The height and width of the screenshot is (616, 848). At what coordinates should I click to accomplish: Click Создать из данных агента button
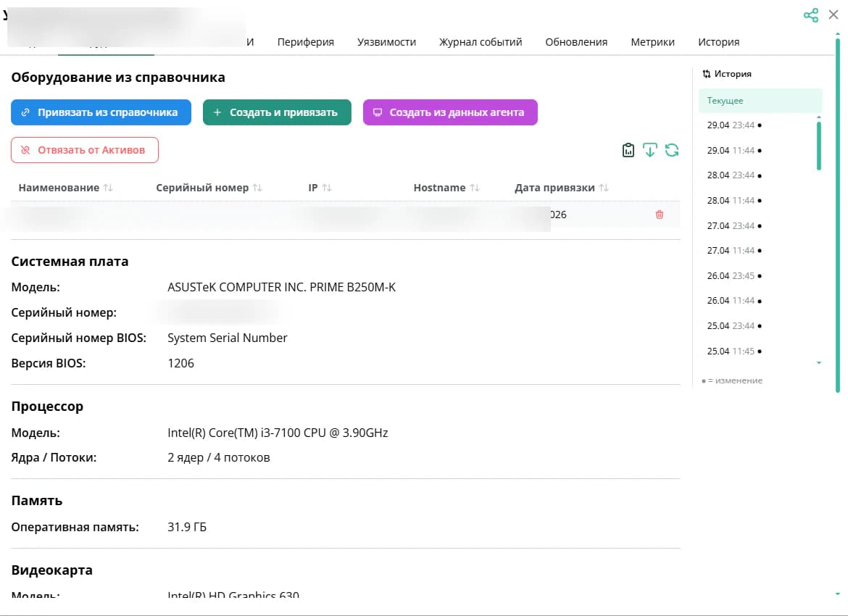[x=450, y=112]
